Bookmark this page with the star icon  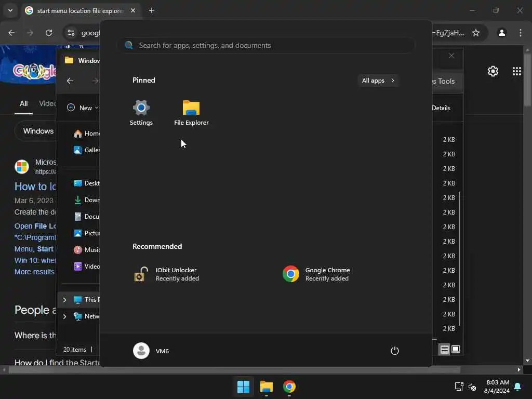click(x=476, y=33)
